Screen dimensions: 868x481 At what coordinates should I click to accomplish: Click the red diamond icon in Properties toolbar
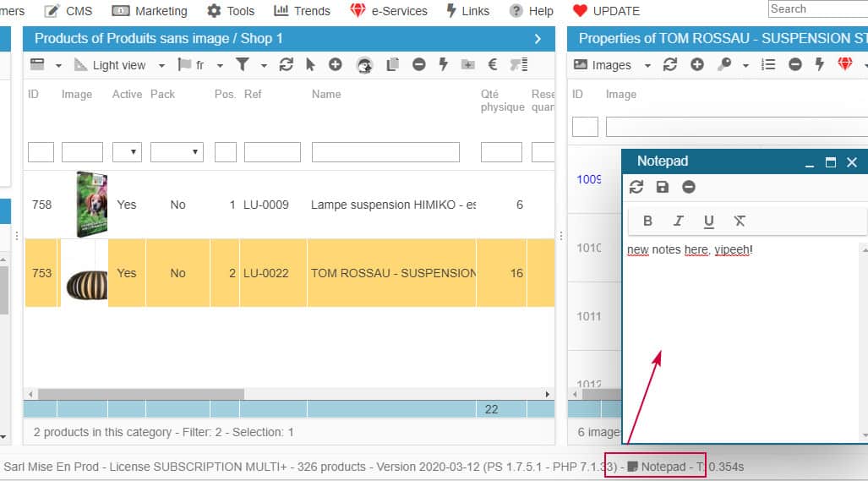(844, 64)
